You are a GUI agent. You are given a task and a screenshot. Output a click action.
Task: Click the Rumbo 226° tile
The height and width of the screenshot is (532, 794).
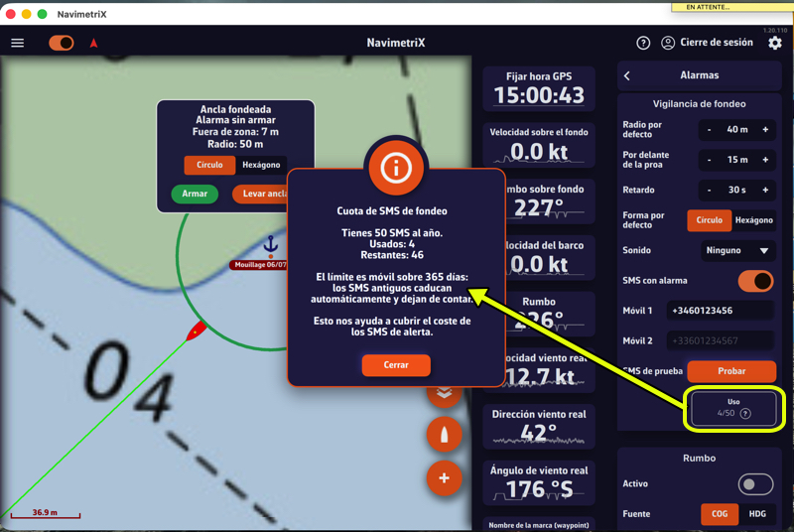[550, 315]
